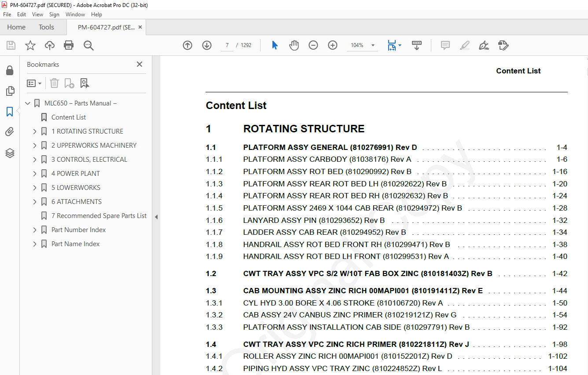Close the PM-604727.pdf tab
588x375 pixels.
click(x=140, y=27)
